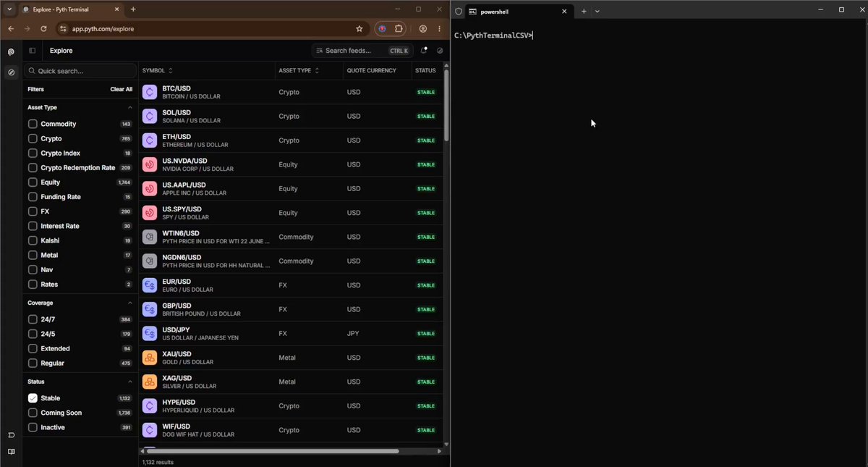The height and width of the screenshot is (467, 868).
Task: Open the docs book icon at sidebar bottom
Action: pyautogui.click(x=11, y=452)
